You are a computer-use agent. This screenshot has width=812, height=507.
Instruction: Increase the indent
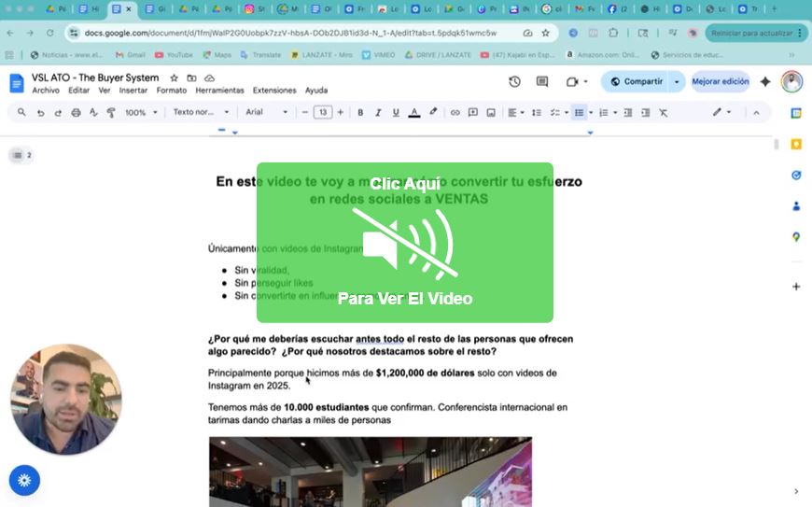[645, 112]
